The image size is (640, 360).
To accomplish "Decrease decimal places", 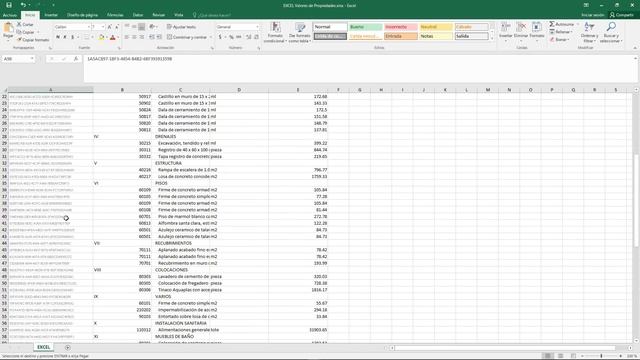I will coord(256,37).
